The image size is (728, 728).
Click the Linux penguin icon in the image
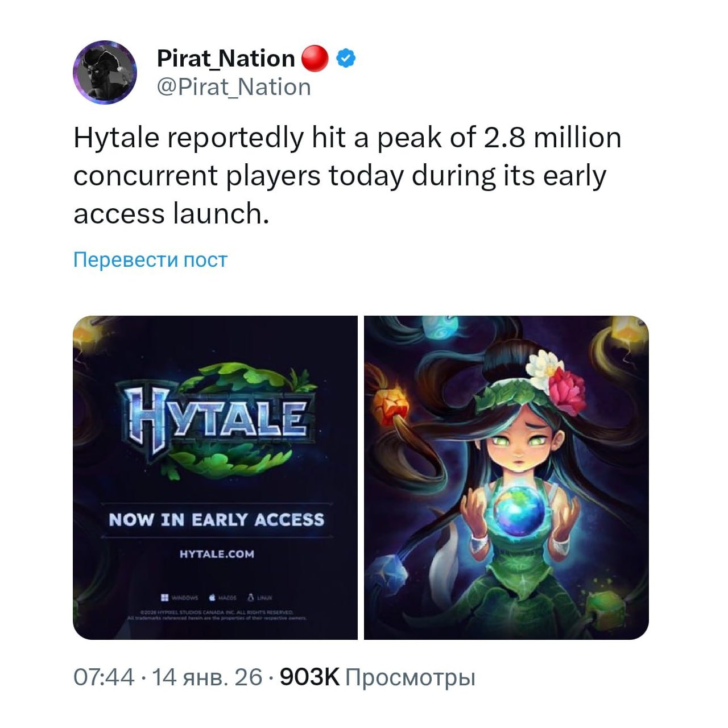point(250,598)
